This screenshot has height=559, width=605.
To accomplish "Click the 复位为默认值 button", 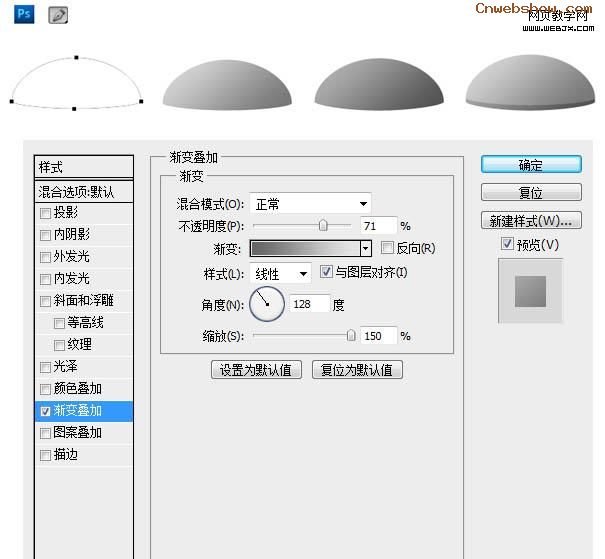I will tap(357, 370).
